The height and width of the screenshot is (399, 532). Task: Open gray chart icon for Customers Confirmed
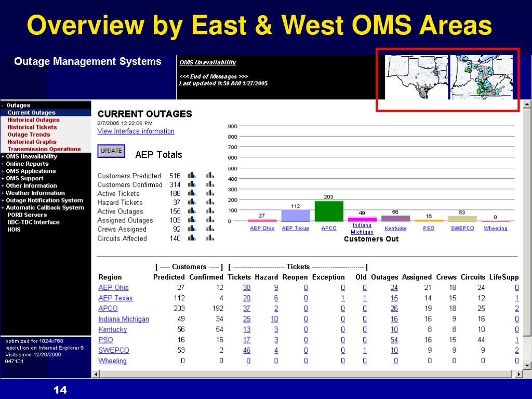[210, 184]
